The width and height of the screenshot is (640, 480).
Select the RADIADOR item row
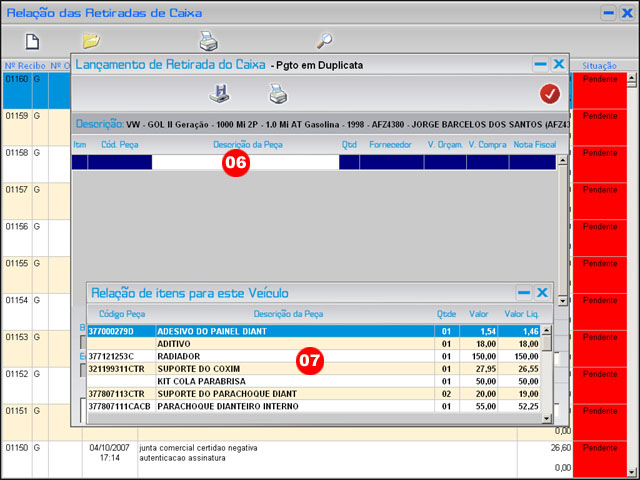(260, 355)
